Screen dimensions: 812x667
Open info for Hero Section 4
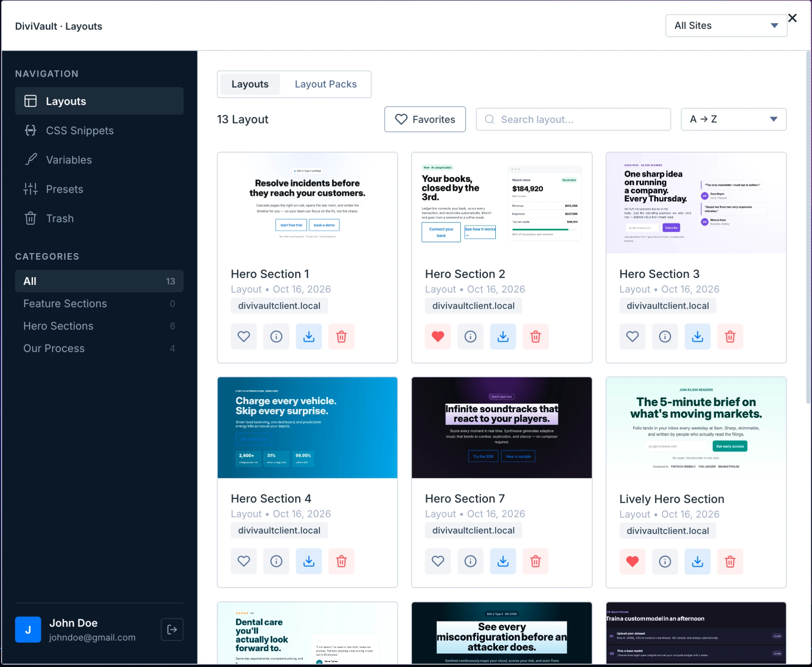(276, 561)
